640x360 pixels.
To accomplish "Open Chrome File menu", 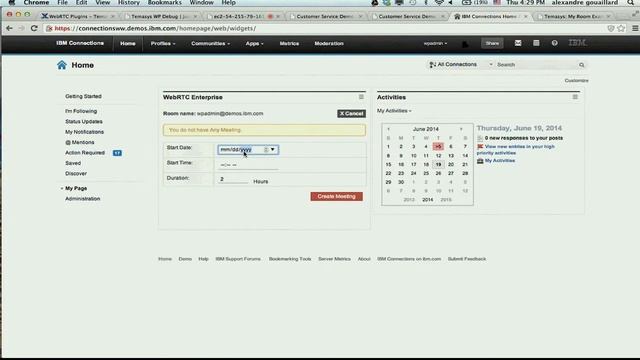I will [x=62, y=2].
